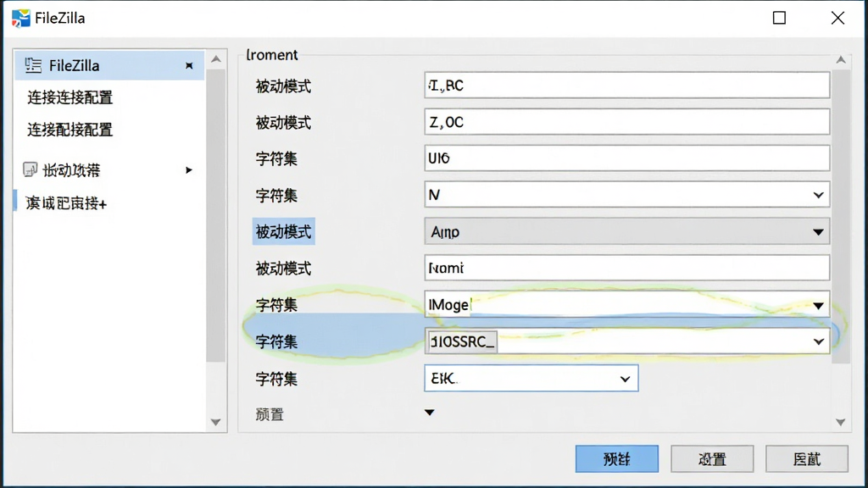
Task: Click the list icon beside FileZilla in sidebar
Action: [x=33, y=65]
